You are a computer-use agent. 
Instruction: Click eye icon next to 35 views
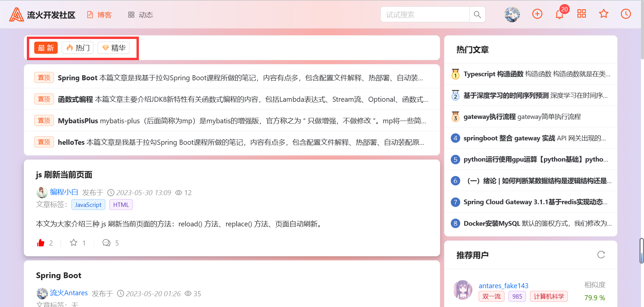188,294
